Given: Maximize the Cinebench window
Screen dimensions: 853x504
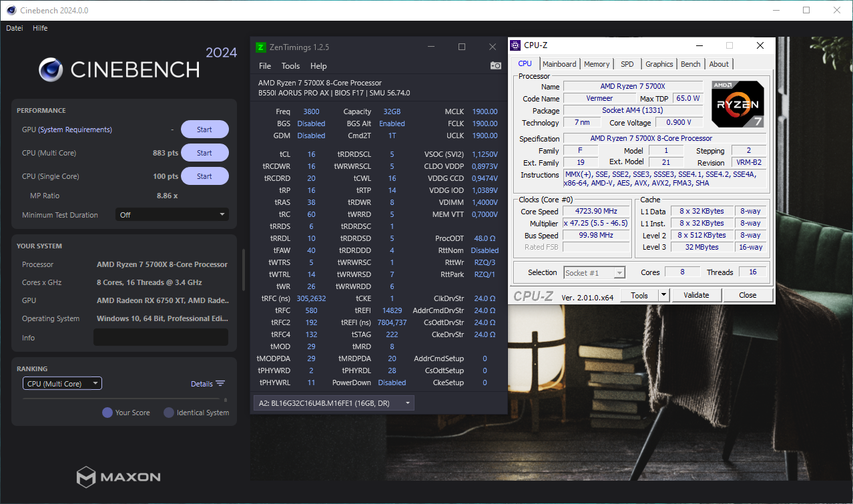Looking at the screenshot, I should coord(806,10).
